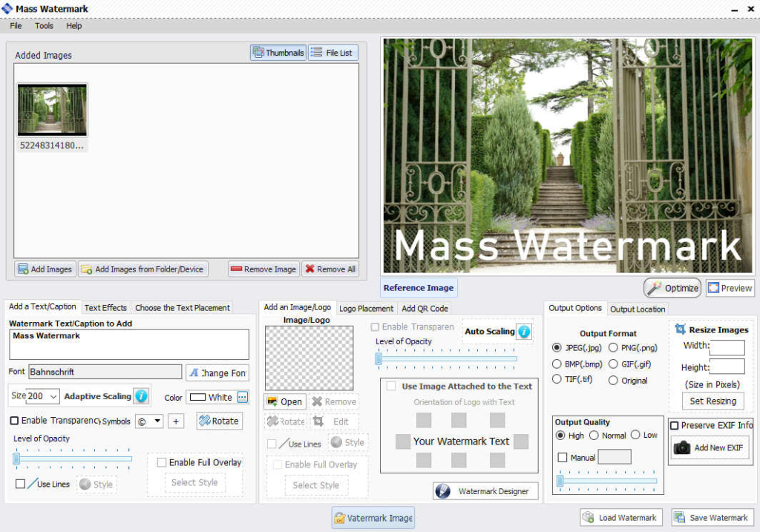Screen dimensions: 760x532
Task: Open the Tools menu
Action: [44, 26]
